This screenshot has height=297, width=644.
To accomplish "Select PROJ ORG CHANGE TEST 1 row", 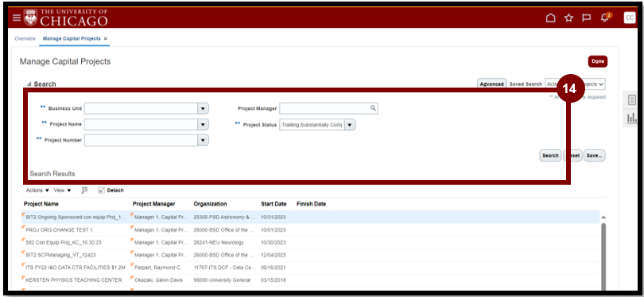I will click(310, 230).
